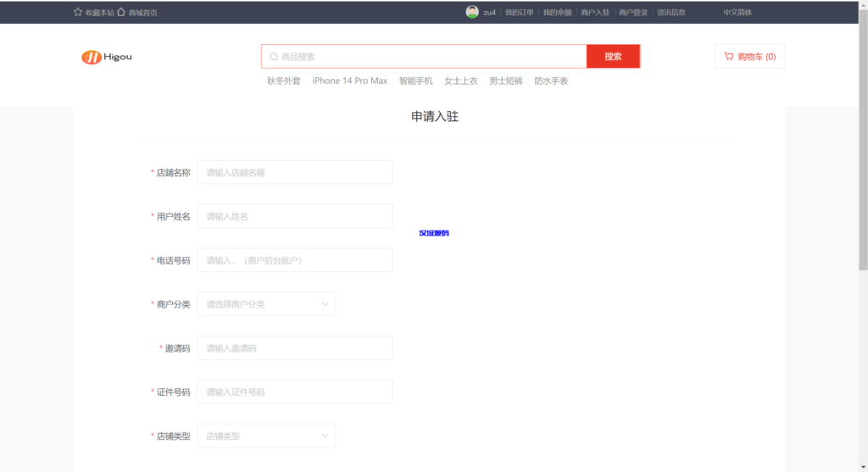Open 商户入驻 in top bar

[x=595, y=12]
